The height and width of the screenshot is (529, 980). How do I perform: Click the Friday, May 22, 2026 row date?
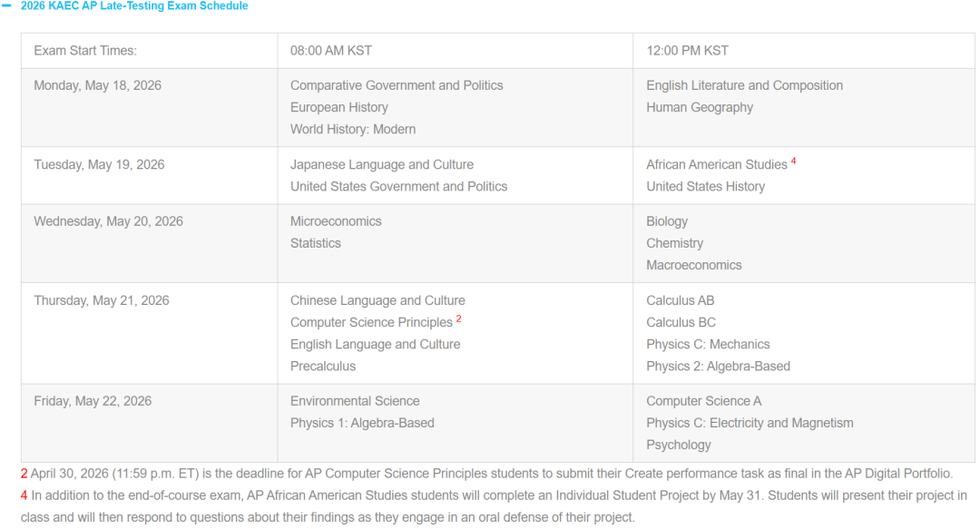coord(93,401)
